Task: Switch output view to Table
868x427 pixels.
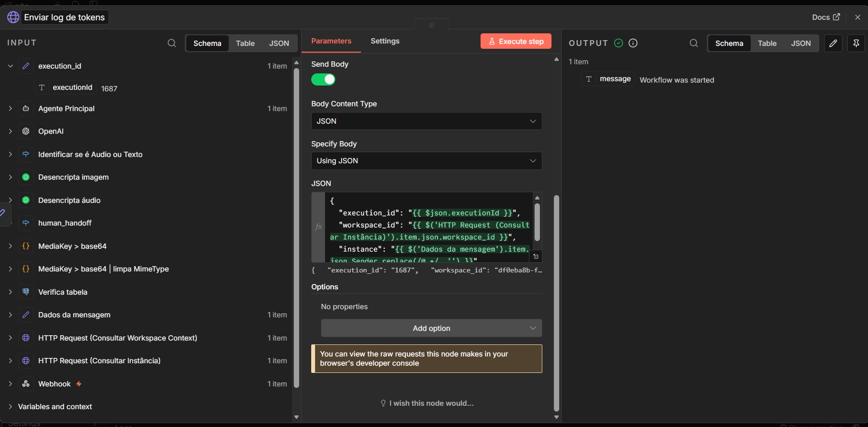Action: 767,43
